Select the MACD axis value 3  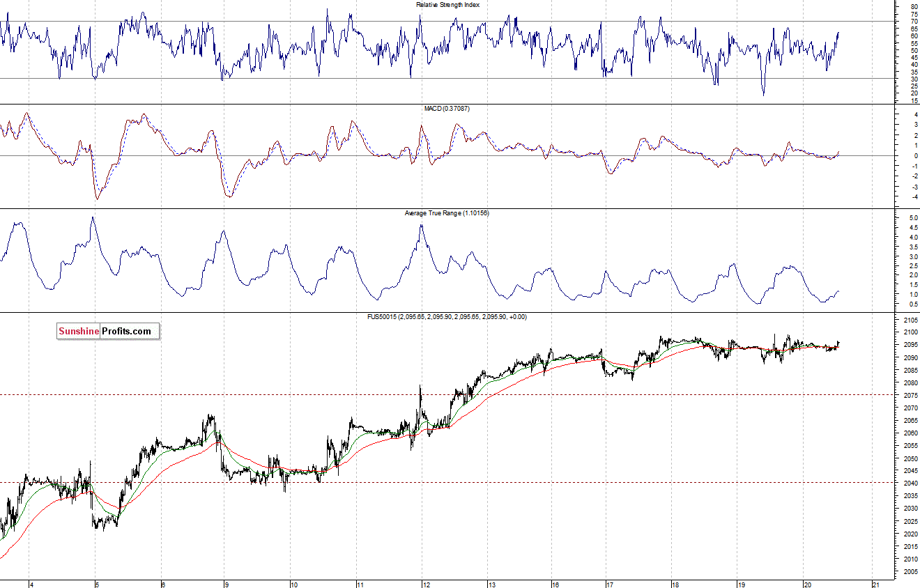point(914,125)
